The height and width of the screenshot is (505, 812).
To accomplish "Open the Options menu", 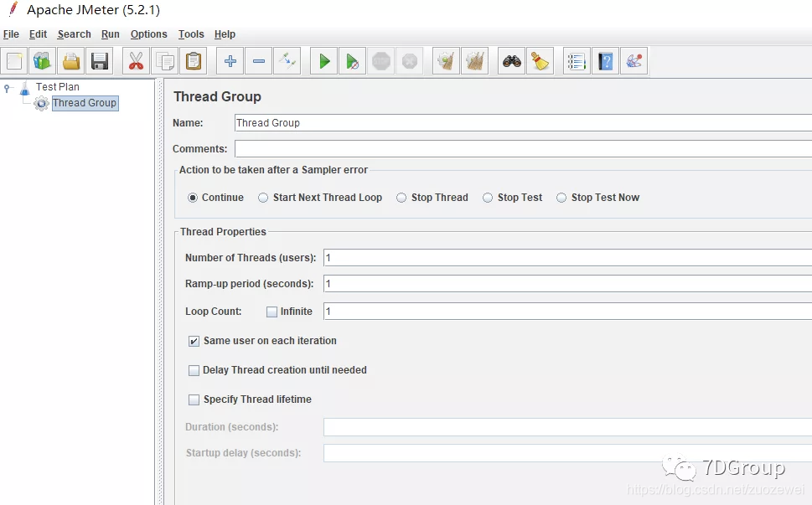I will click(148, 34).
